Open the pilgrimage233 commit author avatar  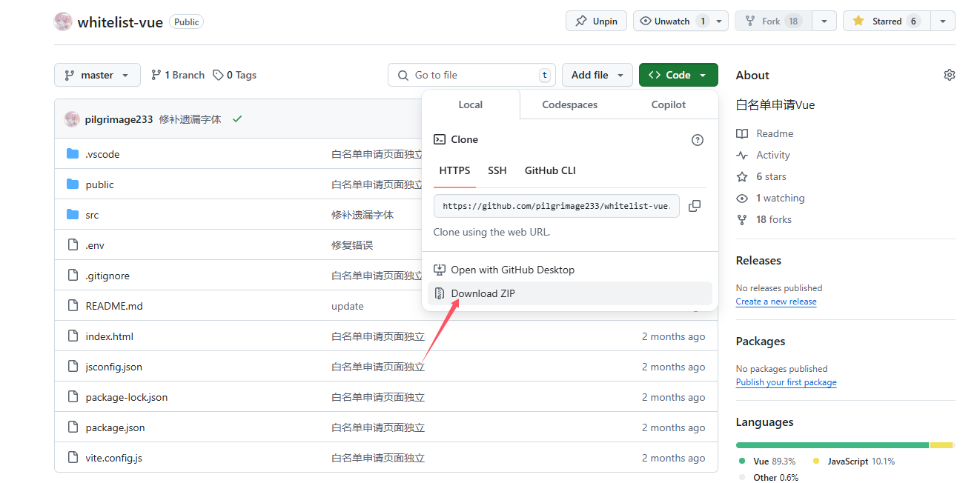click(72, 119)
